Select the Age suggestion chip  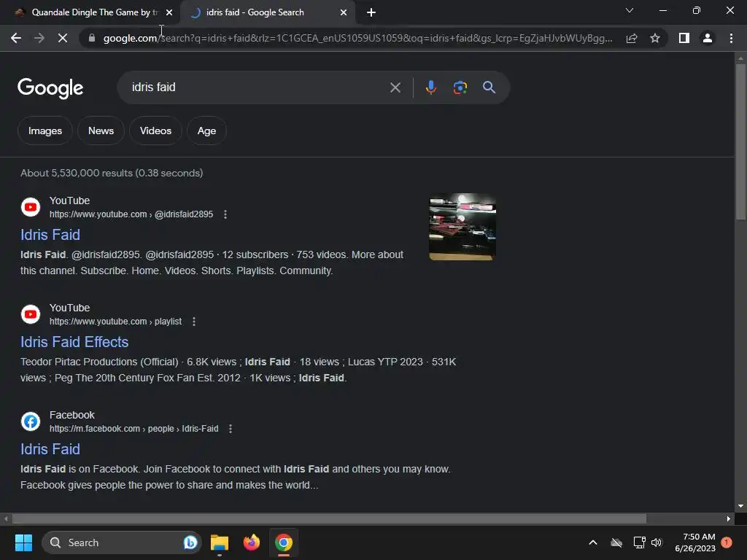tap(206, 131)
